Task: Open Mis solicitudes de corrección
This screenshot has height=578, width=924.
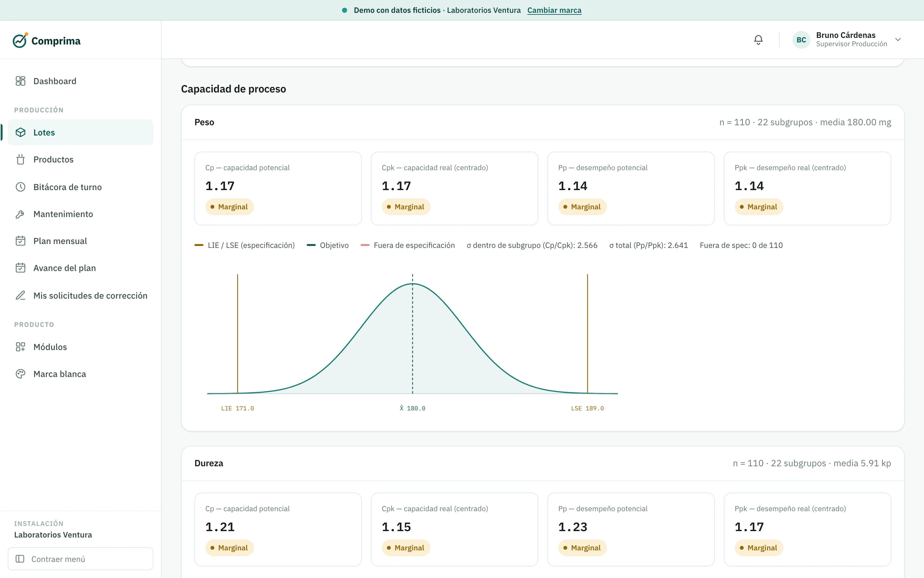Action: click(x=80, y=295)
